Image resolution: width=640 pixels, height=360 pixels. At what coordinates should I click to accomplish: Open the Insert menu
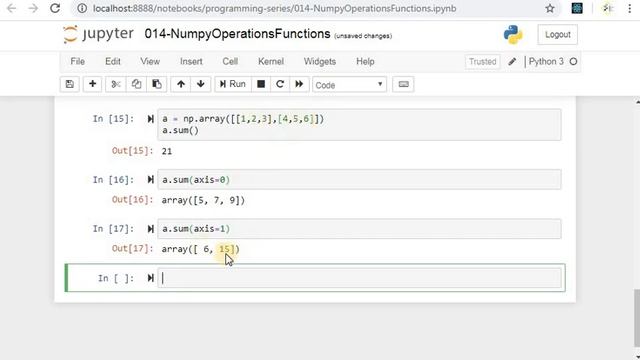point(191,62)
